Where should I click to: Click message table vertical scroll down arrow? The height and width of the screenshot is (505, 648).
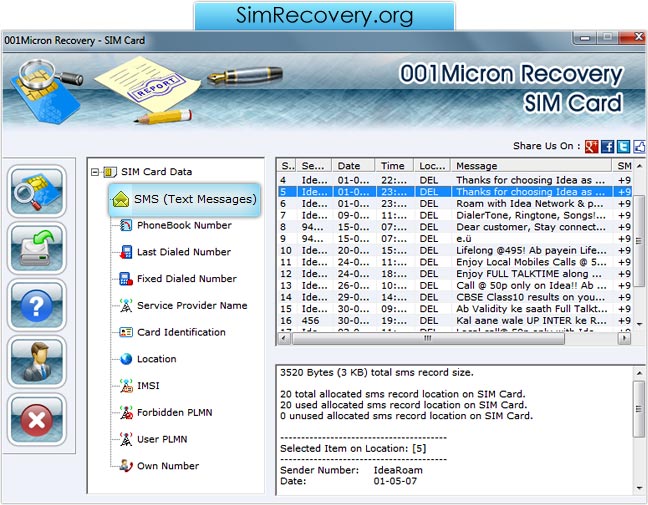(x=639, y=324)
